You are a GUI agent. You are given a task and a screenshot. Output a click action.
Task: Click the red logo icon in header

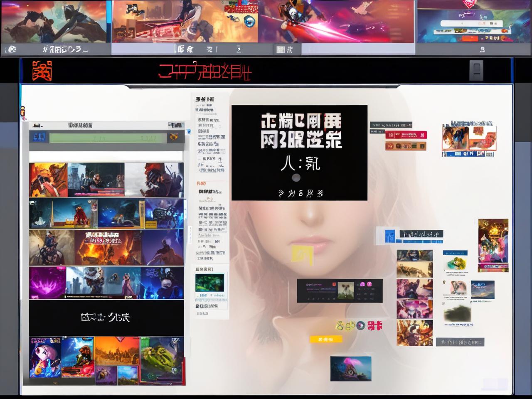(42, 71)
